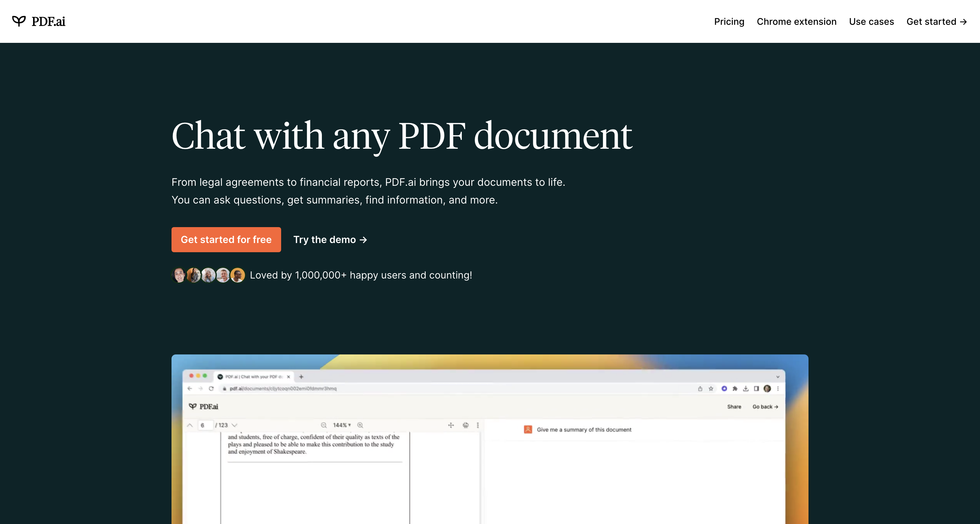Click the line "From legal agreements to financial reports"
This screenshot has width=980, height=524.
[368, 182]
